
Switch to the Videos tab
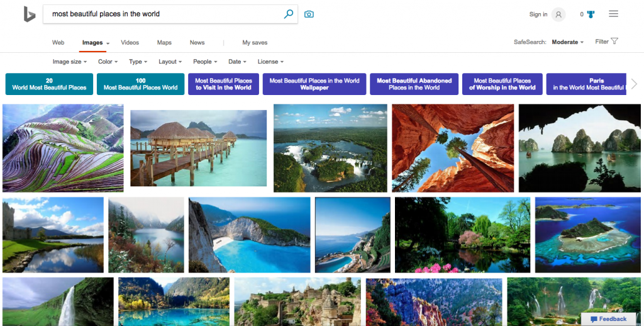click(x=130, y=43)
